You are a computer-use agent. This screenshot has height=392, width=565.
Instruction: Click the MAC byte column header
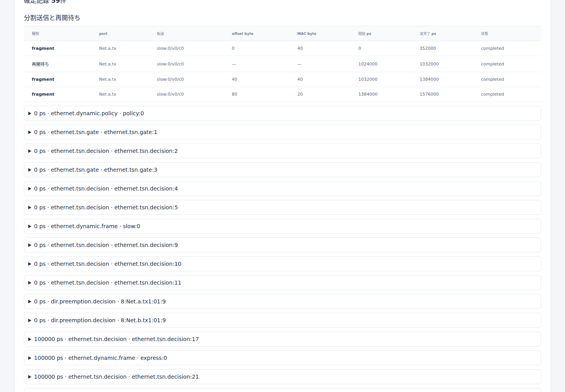pyautogui.click(x=307, y=34)
